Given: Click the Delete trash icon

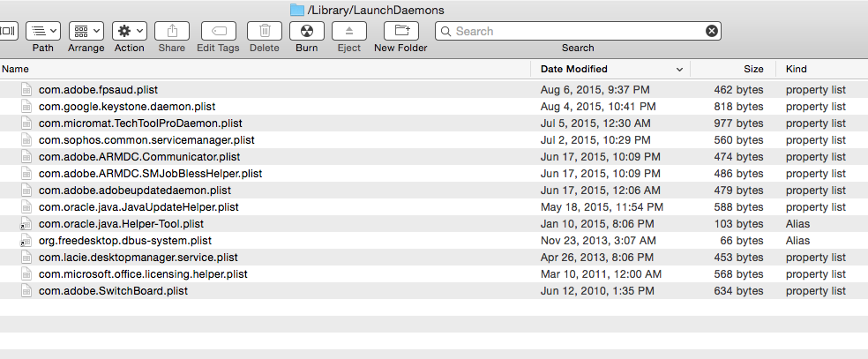Looking at the screenshot, I should (x=265, y=31).
